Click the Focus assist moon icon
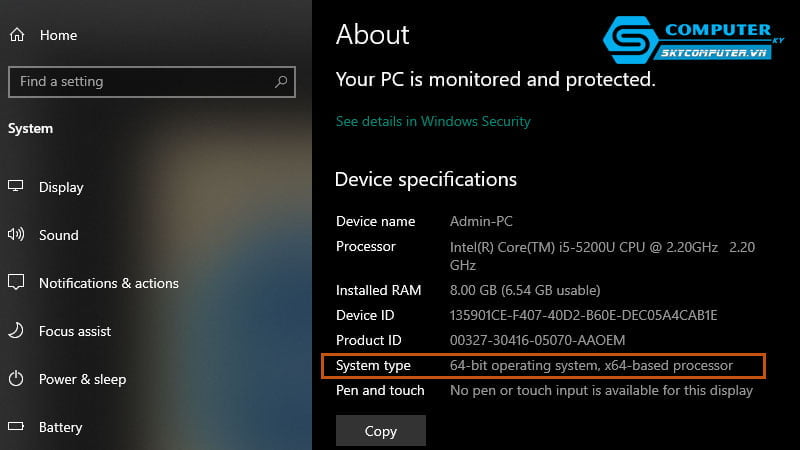The height and width of the screenshot is (450, 800). coord(16,331)
